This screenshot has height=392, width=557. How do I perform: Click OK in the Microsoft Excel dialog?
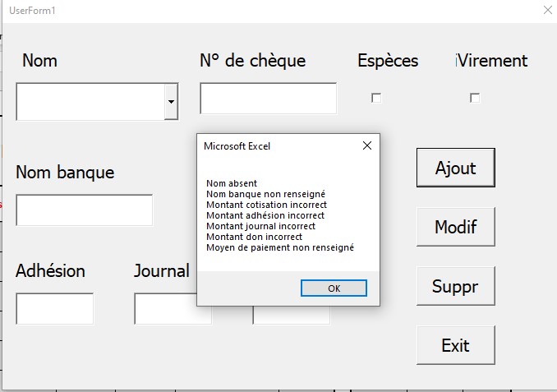pyautogui.click(x=334, y=288)
